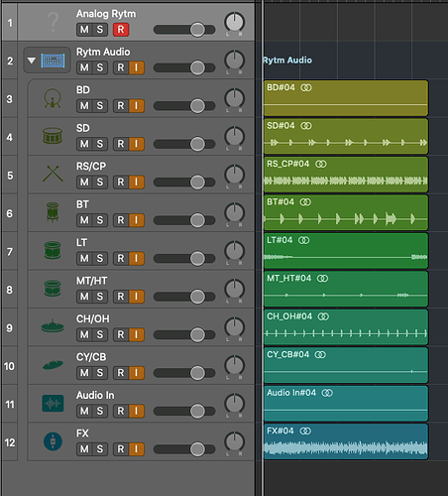Click the CH/OH hi-hat track icon
Viewport: 448px width, 496px height.
[53, 326]
